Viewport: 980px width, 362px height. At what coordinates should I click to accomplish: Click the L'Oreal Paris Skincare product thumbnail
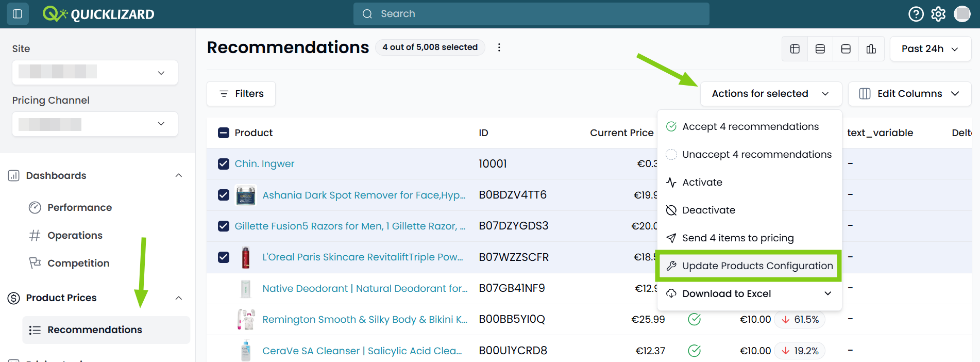point(246,257)
